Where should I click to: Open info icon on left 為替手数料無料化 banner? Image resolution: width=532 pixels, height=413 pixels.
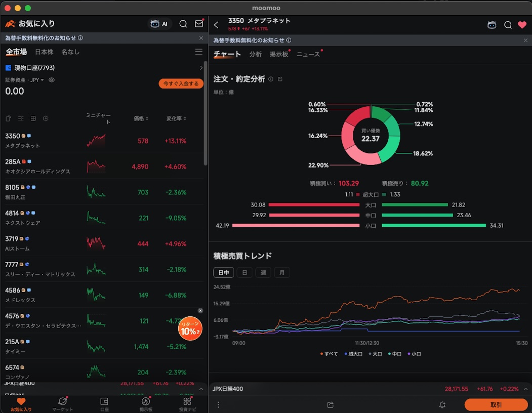(80, 37)
